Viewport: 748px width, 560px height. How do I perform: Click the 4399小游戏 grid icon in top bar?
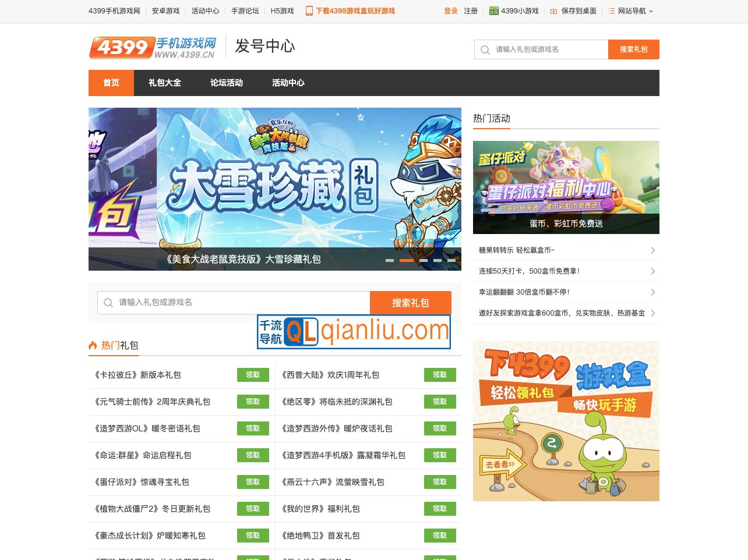click(493, 10)
